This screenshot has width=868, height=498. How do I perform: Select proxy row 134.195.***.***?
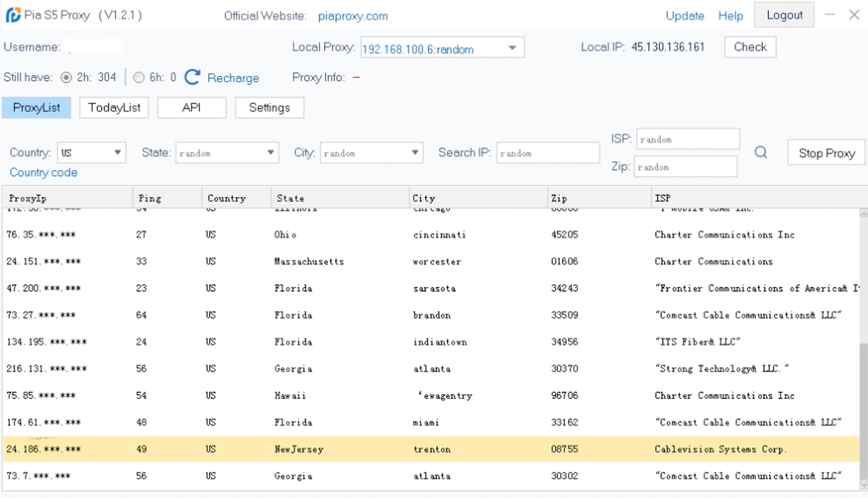[431, 342]
